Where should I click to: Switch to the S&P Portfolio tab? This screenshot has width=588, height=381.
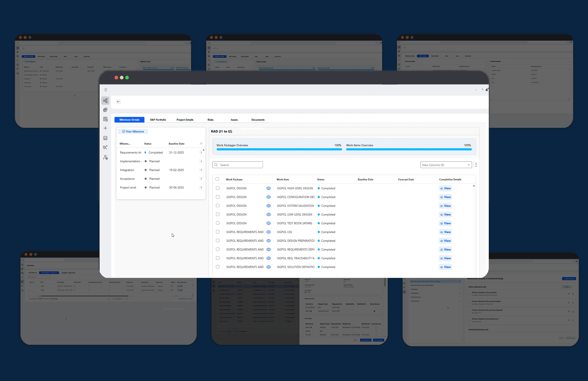158,120
